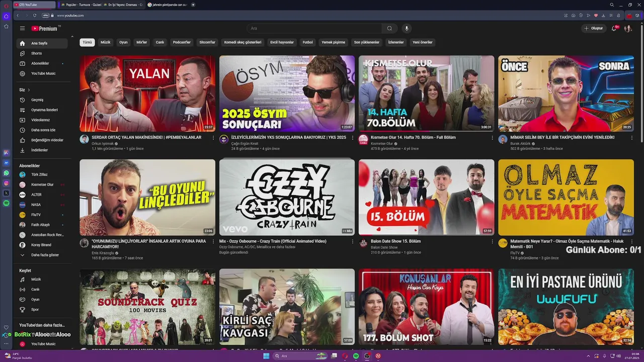Open WhatsApp in the Opera sidebar

pyautogui.click(x=6, y=173)
